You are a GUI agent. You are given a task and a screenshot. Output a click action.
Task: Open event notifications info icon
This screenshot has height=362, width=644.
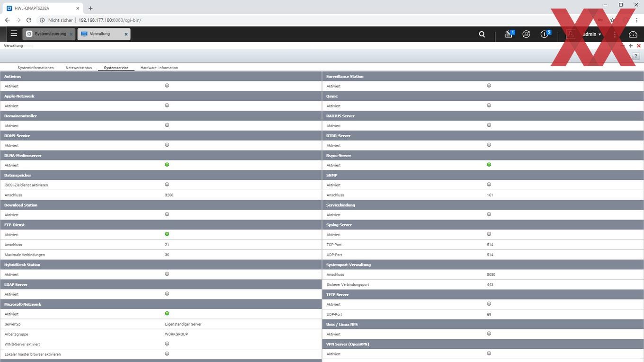[x=545, y=34]
